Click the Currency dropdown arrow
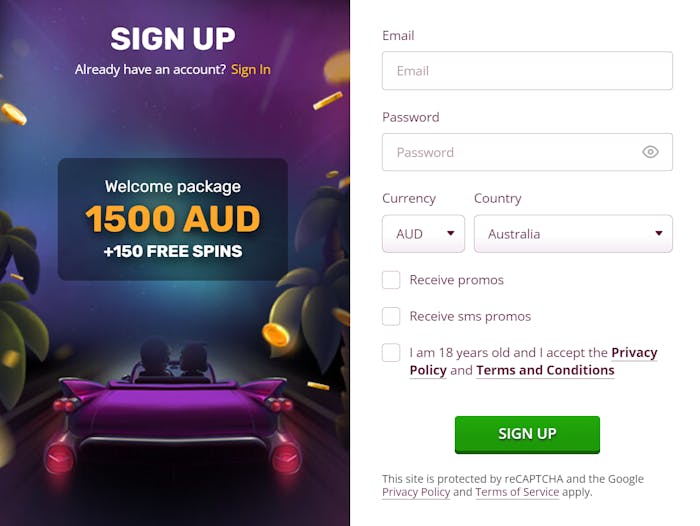700x526 pixels. (451, 234)
